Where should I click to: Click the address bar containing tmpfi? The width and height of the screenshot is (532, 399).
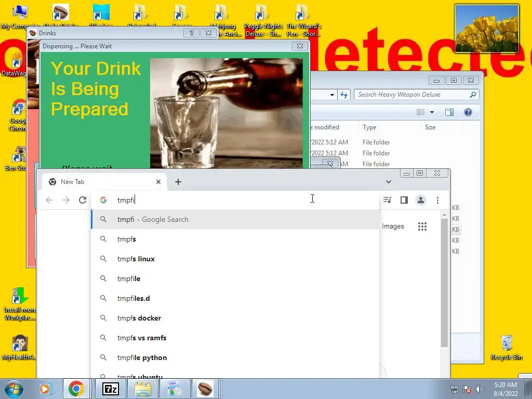(235, 200)
